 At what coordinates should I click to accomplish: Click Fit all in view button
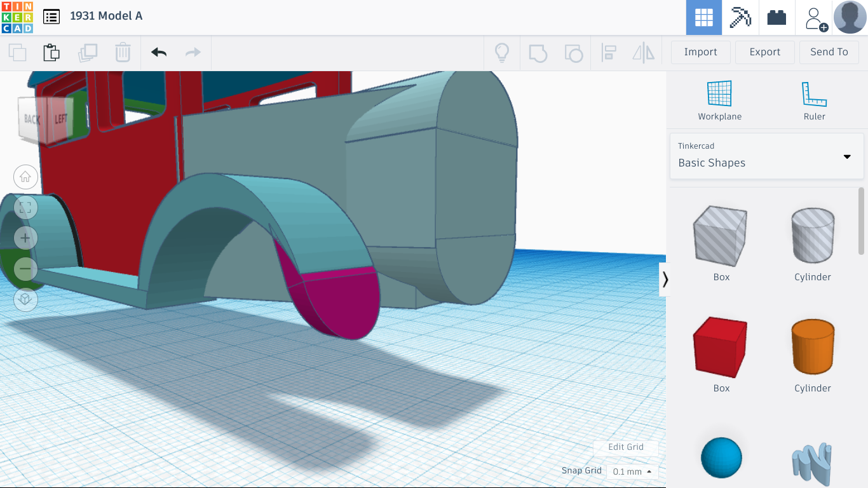(x=25, y=207)
